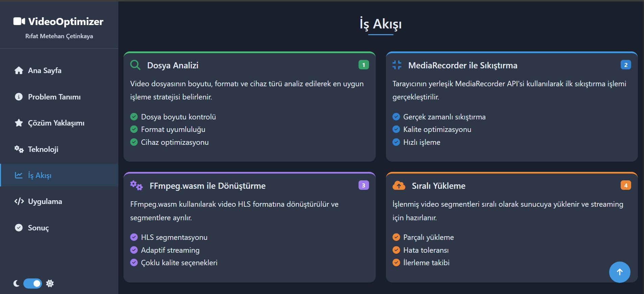The height and width of the screenshot is (294, 644).
Task: Open the Problem Tanımı section
Action: [54, 97]
